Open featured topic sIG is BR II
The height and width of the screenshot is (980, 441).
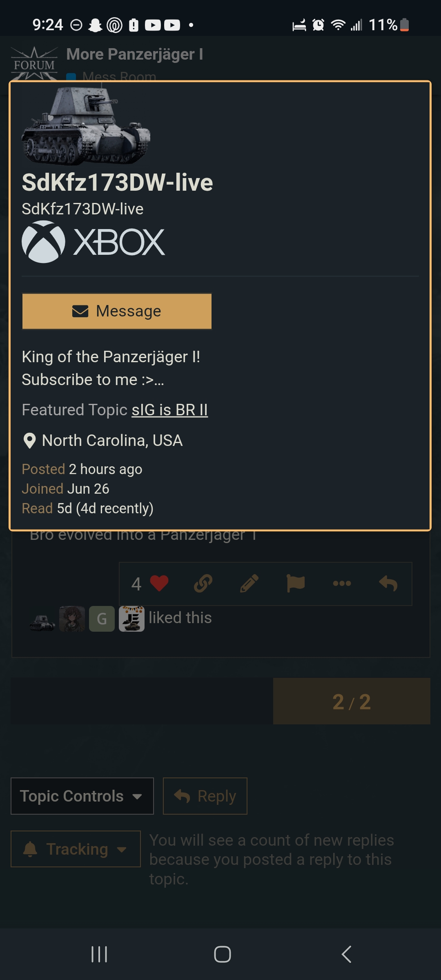tap(170, 410)
